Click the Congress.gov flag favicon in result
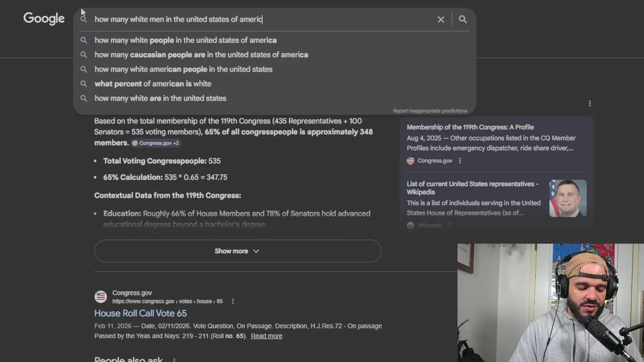The height and width of the screenshot is (362, 644). [x=101, y=297]
